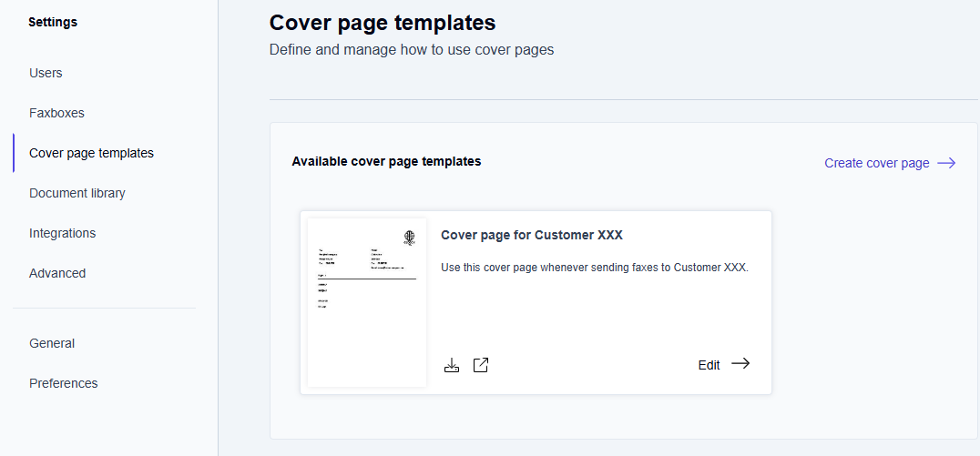Viewport: 980px width, 456px height.
Task: Open the Document library section
Action: point(77,193)
